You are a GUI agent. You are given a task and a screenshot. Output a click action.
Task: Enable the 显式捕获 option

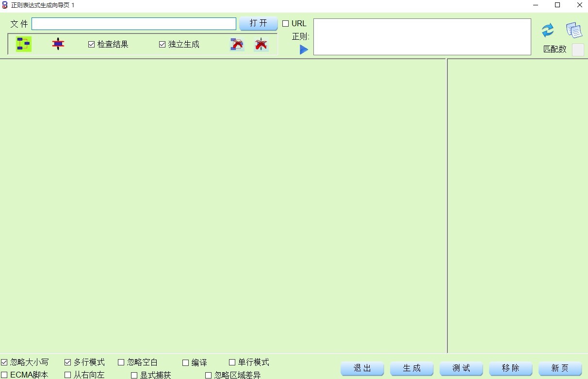[134, 375]
